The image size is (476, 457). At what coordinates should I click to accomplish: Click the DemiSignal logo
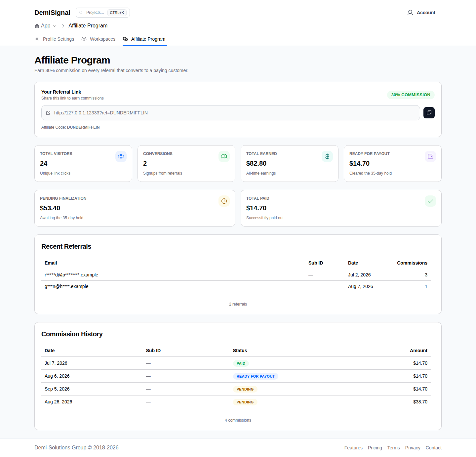[52, 13]
